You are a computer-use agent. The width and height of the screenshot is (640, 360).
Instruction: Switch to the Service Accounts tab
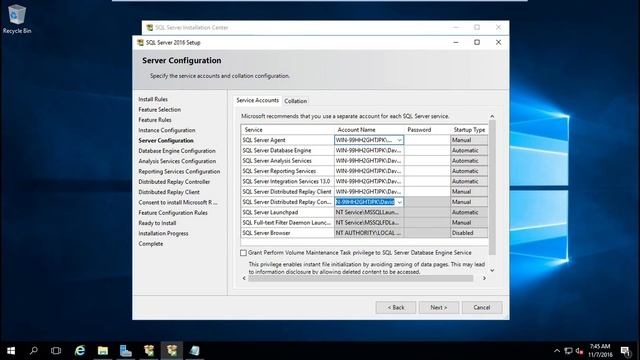pyautogui.click(x=258, y=100)
